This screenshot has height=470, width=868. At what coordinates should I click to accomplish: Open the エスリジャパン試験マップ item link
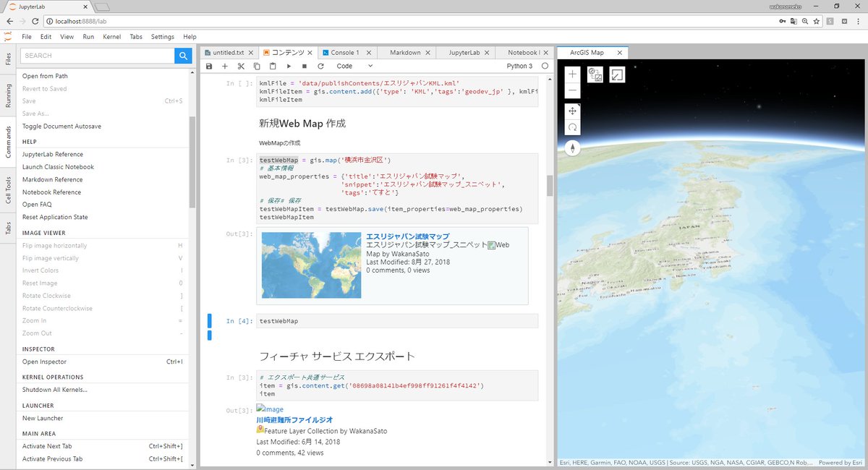click(x=407, y=236)
